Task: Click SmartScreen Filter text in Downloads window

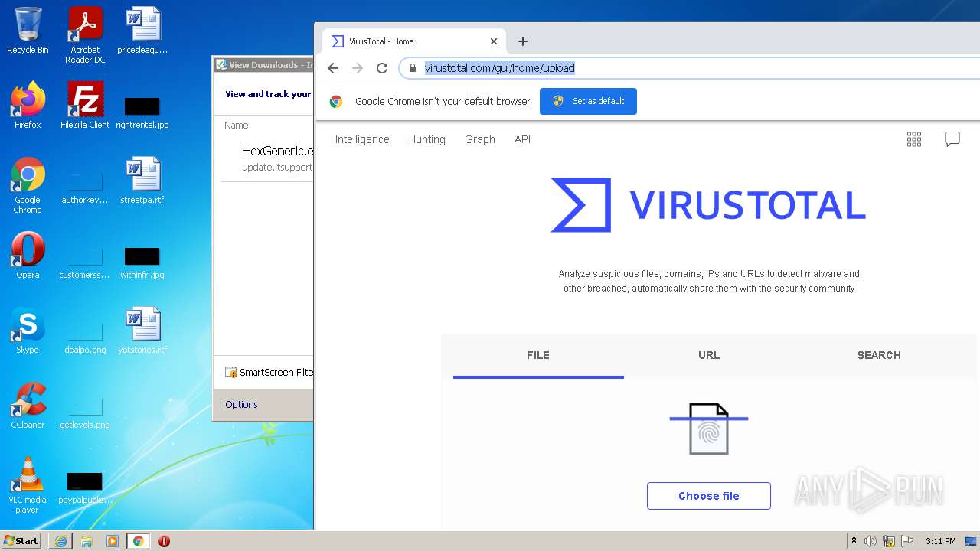Action: pos(276,372)
